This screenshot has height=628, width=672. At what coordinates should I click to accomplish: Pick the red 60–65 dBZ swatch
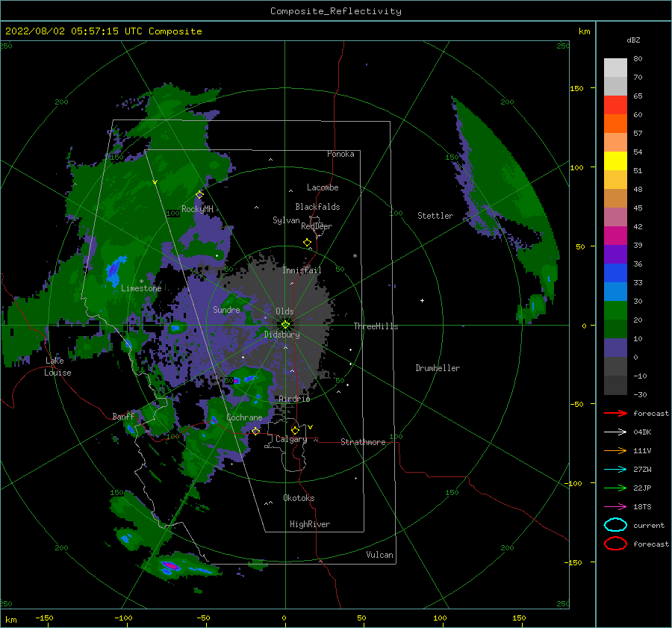click(615, 105)
